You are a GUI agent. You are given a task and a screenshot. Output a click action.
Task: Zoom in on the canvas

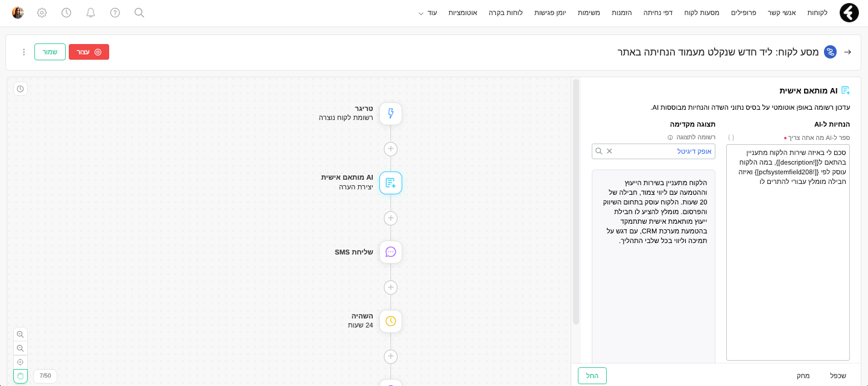21,335
